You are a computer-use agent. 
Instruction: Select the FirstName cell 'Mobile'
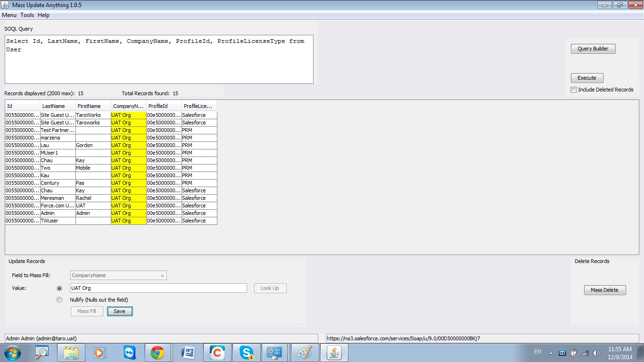point(93,168)
